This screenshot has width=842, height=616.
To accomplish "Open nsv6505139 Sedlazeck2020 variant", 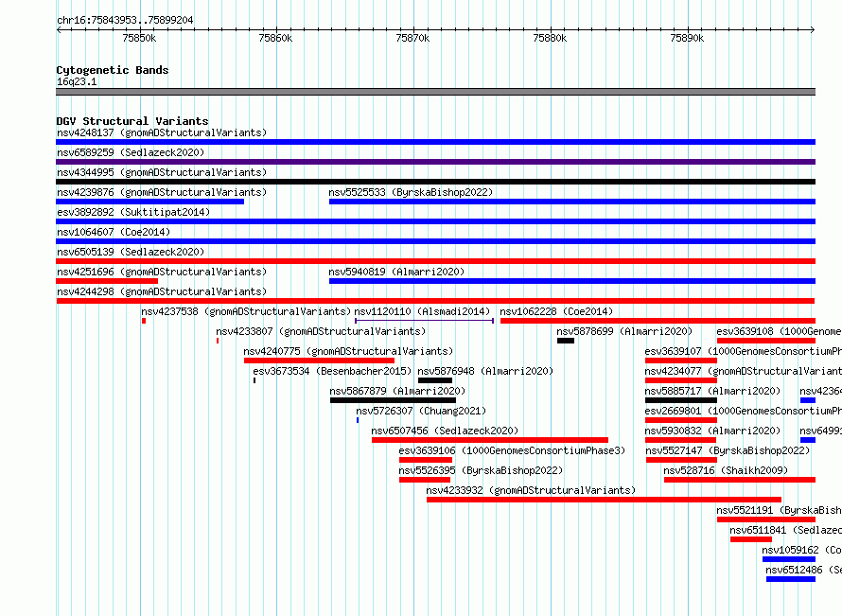I will [131, 252].
